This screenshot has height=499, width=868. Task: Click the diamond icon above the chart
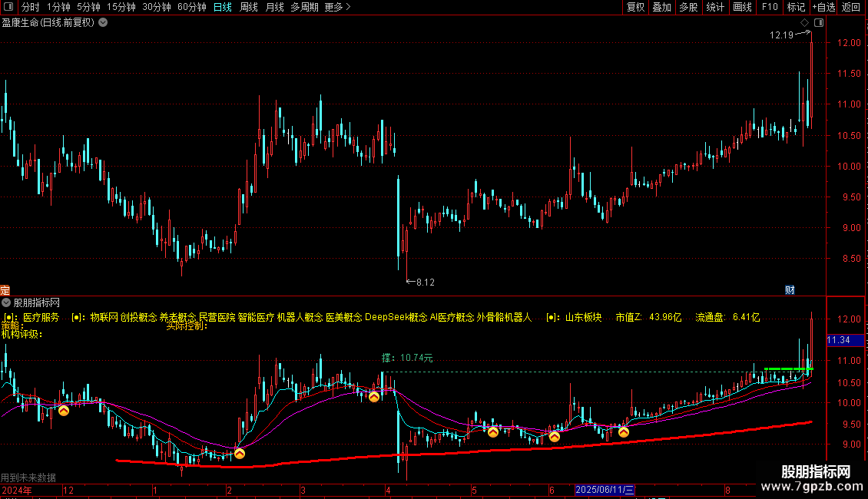[805, 23]
